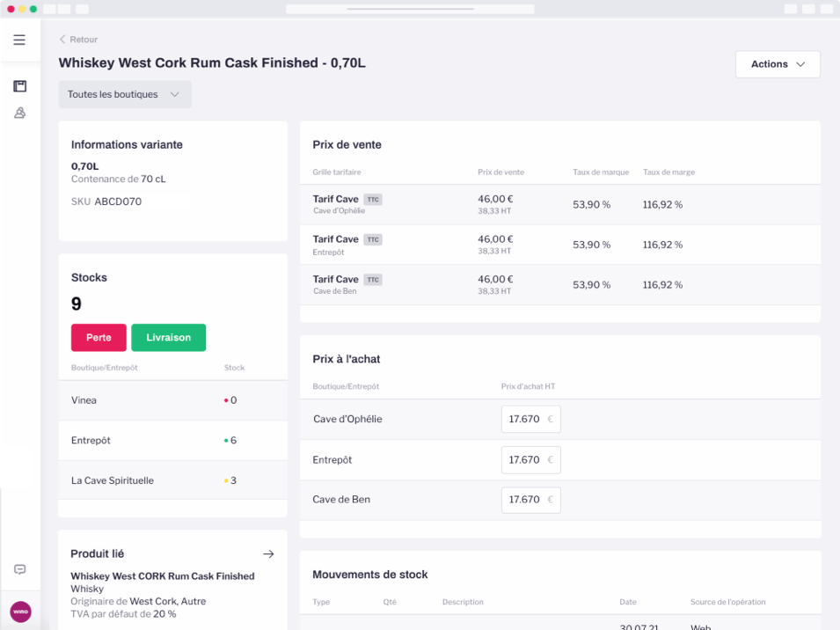Edit the Cave d'Ophélie purchase price field
This screenshot has height=630, width=840.
530,420
